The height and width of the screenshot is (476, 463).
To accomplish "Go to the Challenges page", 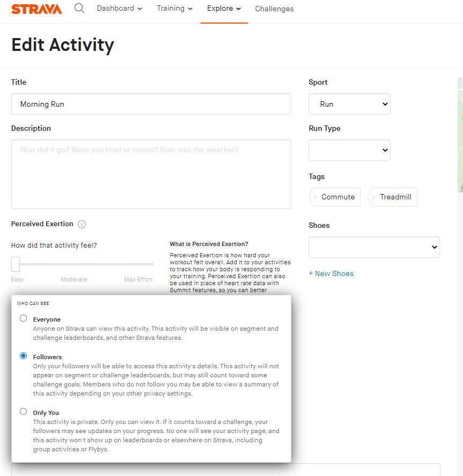I will pos(274,9).
